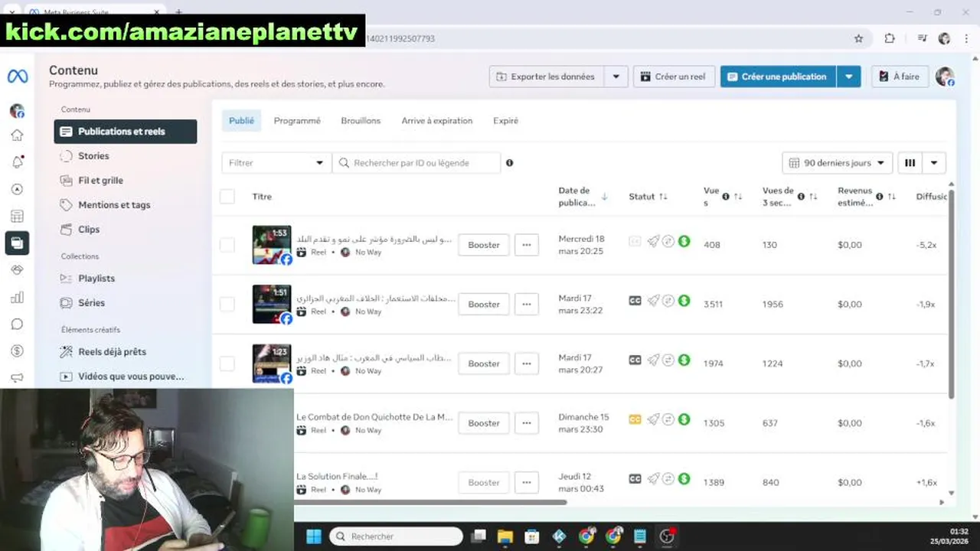
Task: Open the notifications bell icon
Action: click(17, 162)
